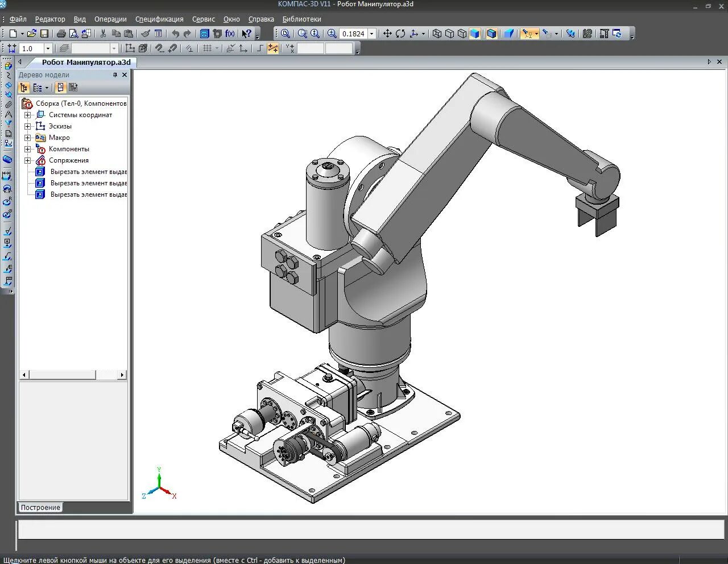Click the Paste clipboard icon
This screenshot has width=728, height=564.
pos(129,34)
